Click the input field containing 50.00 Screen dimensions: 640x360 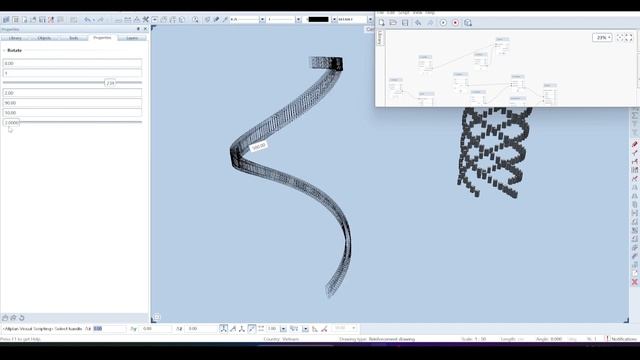pos(72,113)
